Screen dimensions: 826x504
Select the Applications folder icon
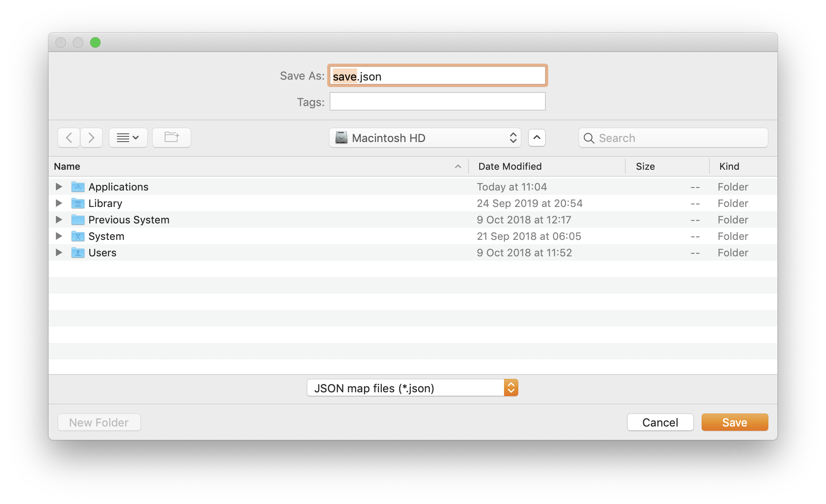tap(78, 187)
